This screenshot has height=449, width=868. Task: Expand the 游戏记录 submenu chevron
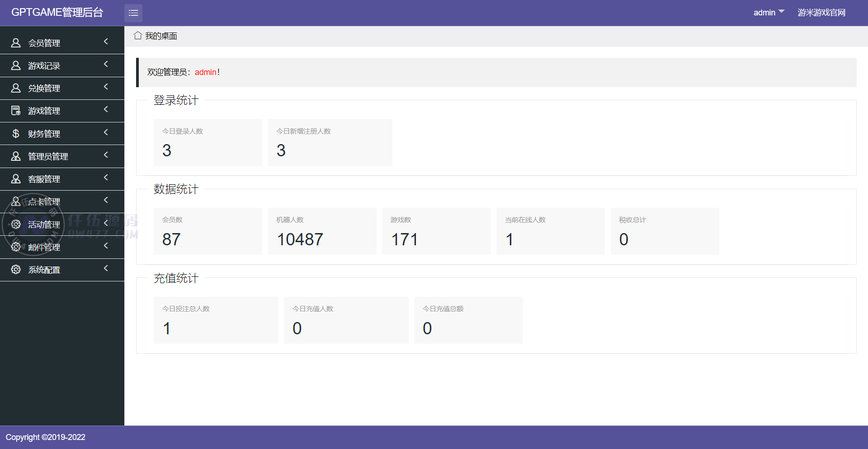click(106, 64)
